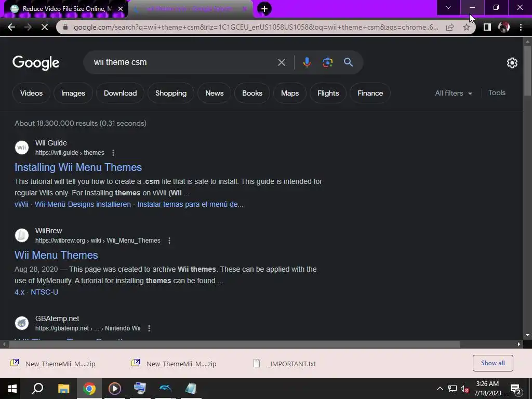Viewport: 532px width, 399px height.
Task: Open File Explorer from the taskbar
Action: click(x=63, y=389)
